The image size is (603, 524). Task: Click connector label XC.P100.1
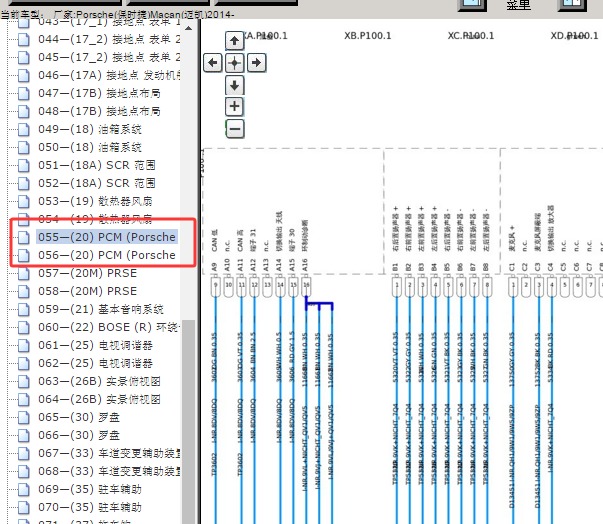point(470,36)
